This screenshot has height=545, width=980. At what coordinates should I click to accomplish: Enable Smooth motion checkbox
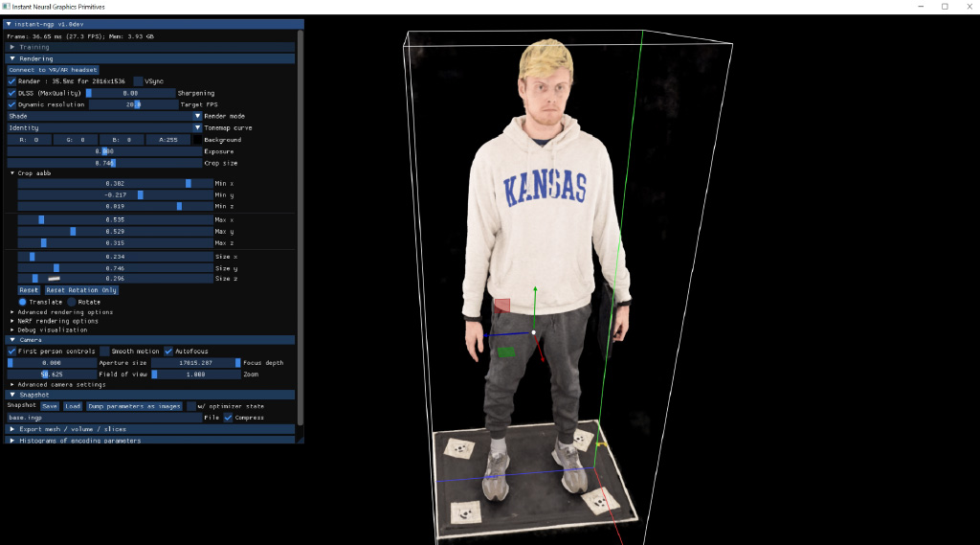105,352
